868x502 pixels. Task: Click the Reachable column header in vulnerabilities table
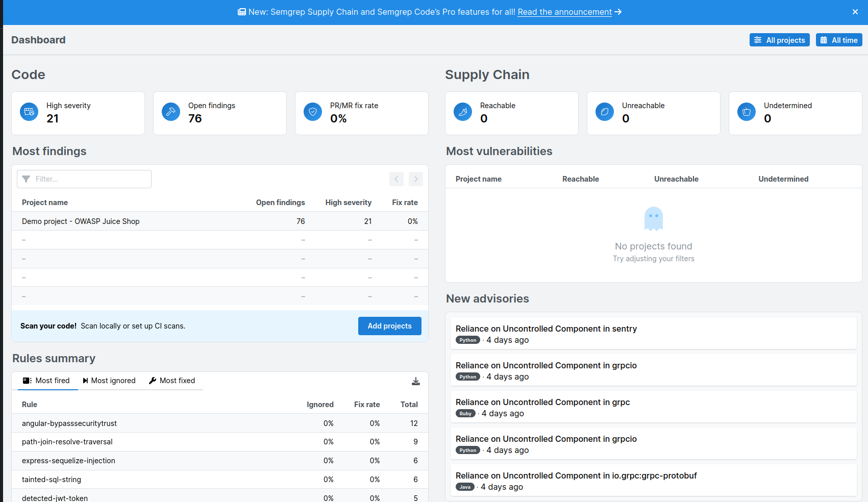click(581, 179)
